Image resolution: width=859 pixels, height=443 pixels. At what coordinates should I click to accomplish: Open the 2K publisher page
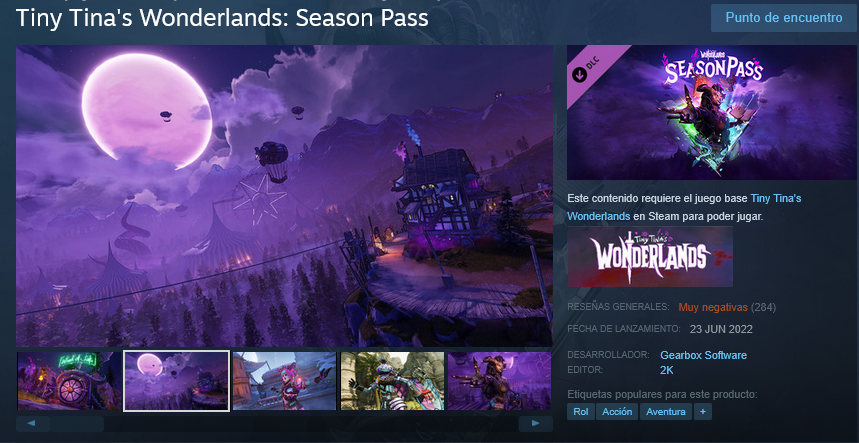tap(667, 370)
